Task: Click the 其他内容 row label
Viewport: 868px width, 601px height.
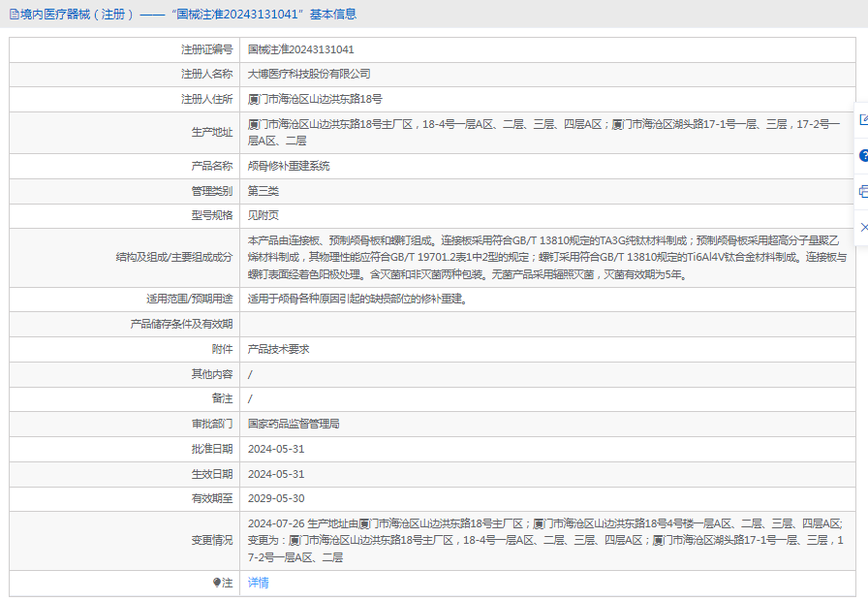Action: click(212, 374)
